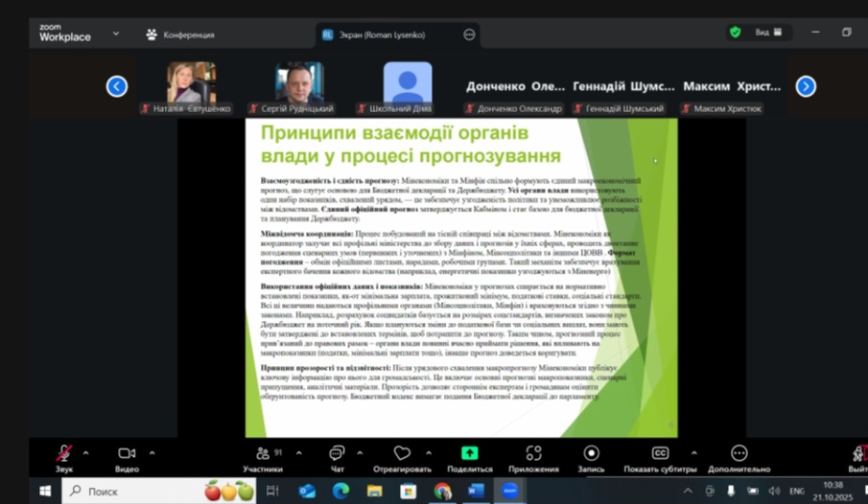Open the Чат chat panel
This screenshot has width=868, height=504.
337,454
